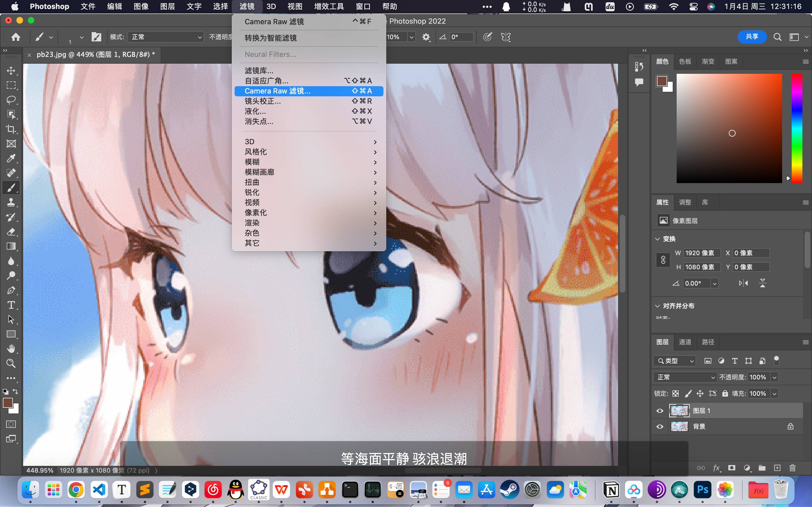Viewport: 812px width, 507px height.
Task: Hide layer 图层 1 visibility eye
Action: click(x=660, y=411)
